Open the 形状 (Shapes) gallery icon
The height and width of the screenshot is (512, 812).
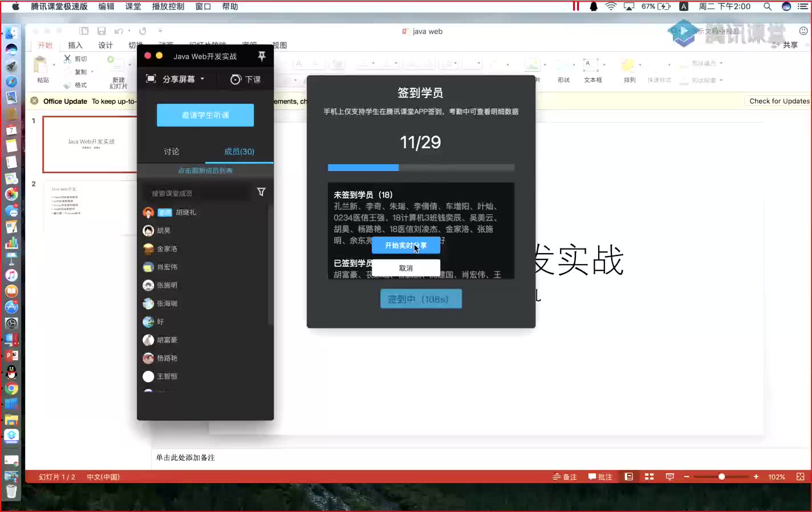click(x=563, y=71)
